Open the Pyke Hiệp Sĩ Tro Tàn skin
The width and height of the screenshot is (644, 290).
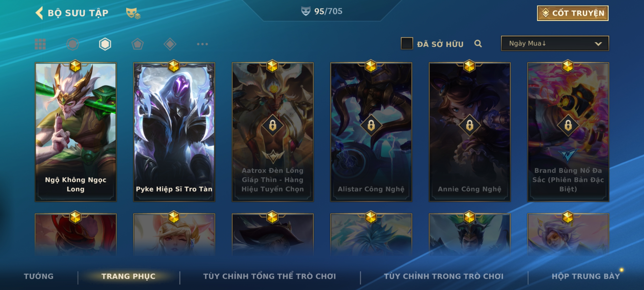point(174,132)
